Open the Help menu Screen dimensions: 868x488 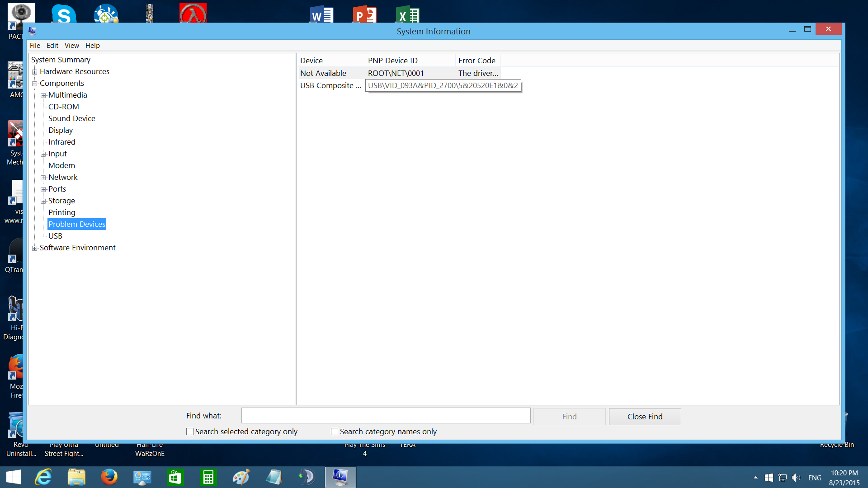92,45
